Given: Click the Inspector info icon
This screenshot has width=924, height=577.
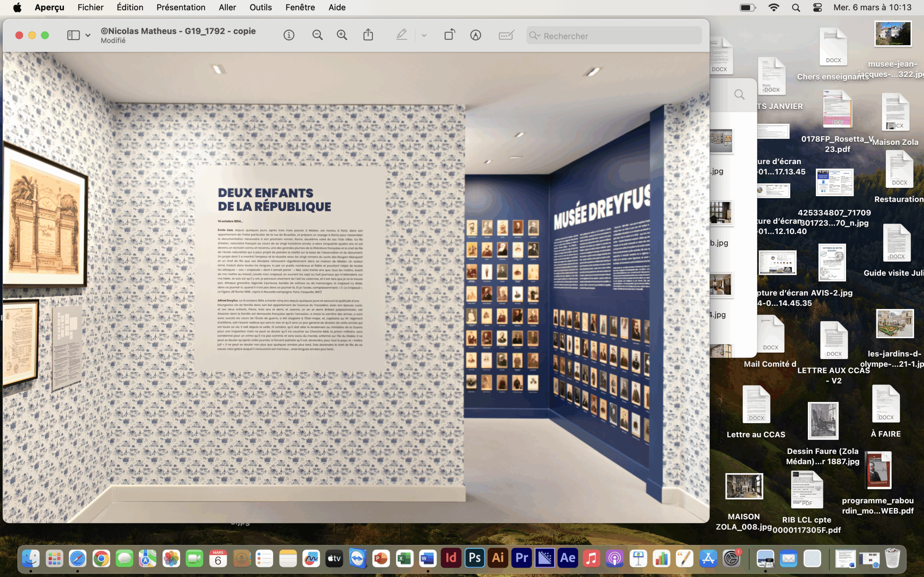Looking at the screenshot, I should [289, 35].
